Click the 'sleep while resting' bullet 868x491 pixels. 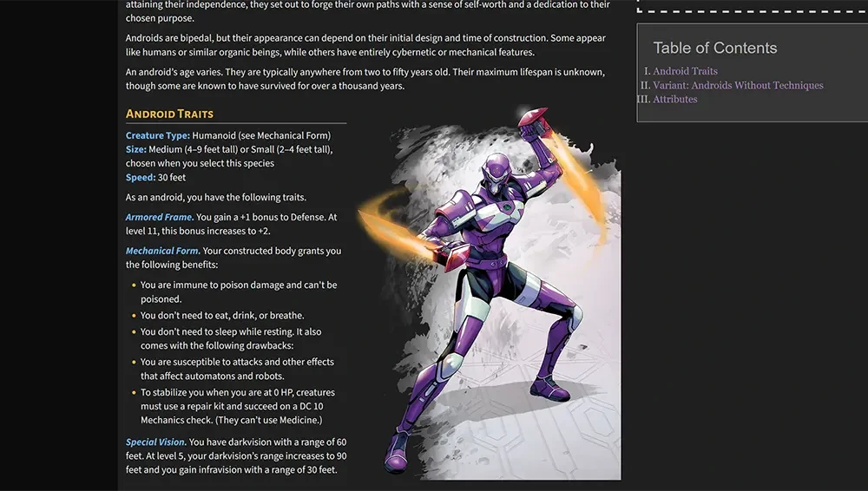(x=231, y=338)
